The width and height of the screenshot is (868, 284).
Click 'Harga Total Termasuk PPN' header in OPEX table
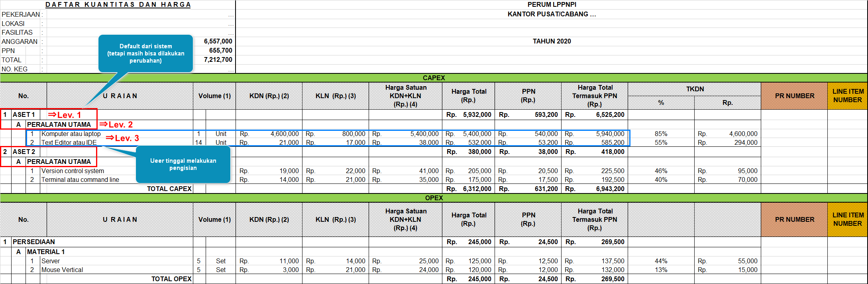[x=595, y=219]
